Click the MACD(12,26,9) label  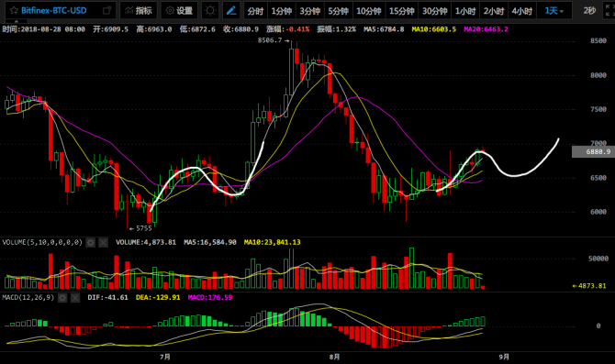coord(28,298)
